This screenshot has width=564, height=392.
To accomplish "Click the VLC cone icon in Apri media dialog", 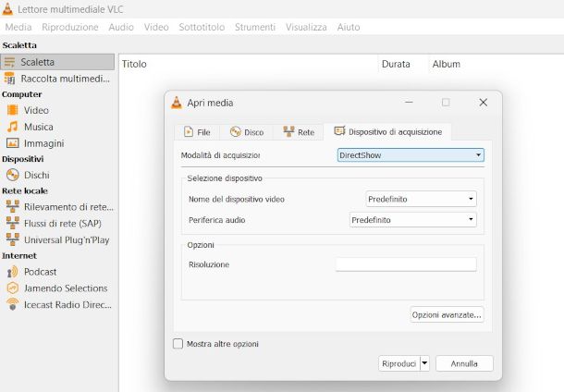I will point(177,103).
